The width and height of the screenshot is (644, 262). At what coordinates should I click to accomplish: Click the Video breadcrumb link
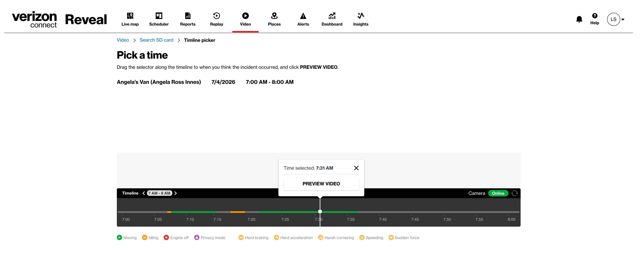click(123, 40)
